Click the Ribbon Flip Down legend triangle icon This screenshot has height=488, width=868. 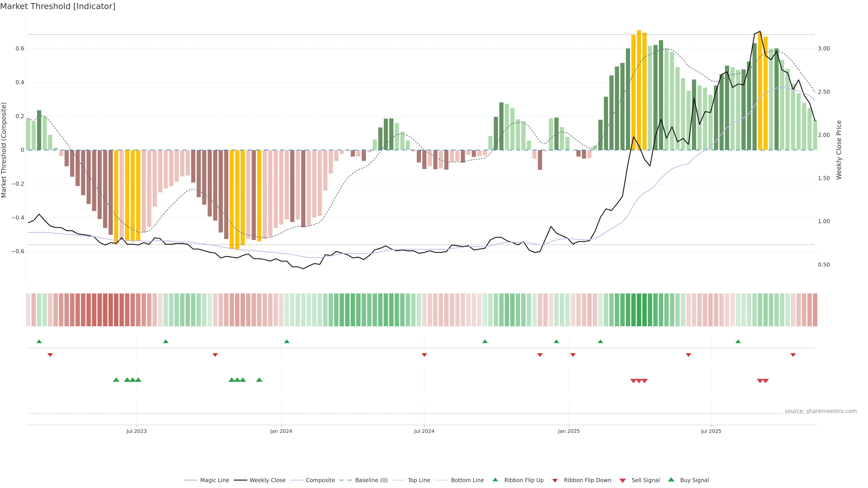point(555,481)
